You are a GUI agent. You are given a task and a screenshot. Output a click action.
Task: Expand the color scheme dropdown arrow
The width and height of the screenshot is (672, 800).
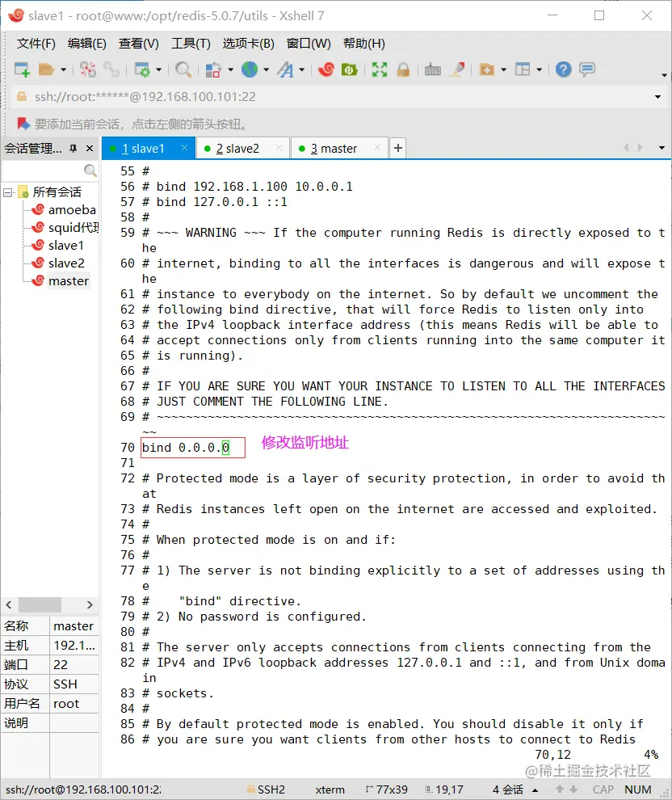click(230, 69)
